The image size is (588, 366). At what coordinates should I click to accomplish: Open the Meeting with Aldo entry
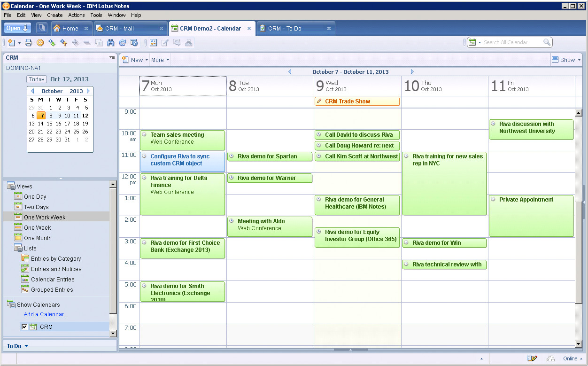(x=270, y=226)
